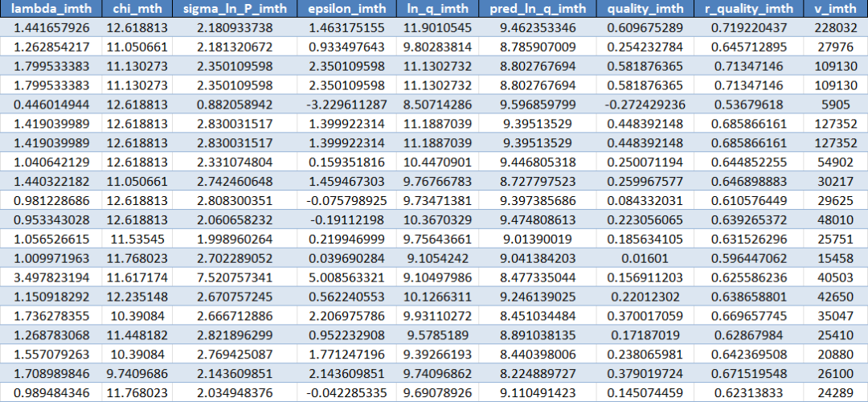Click lambda cell 0.446014944

[51, 104]
